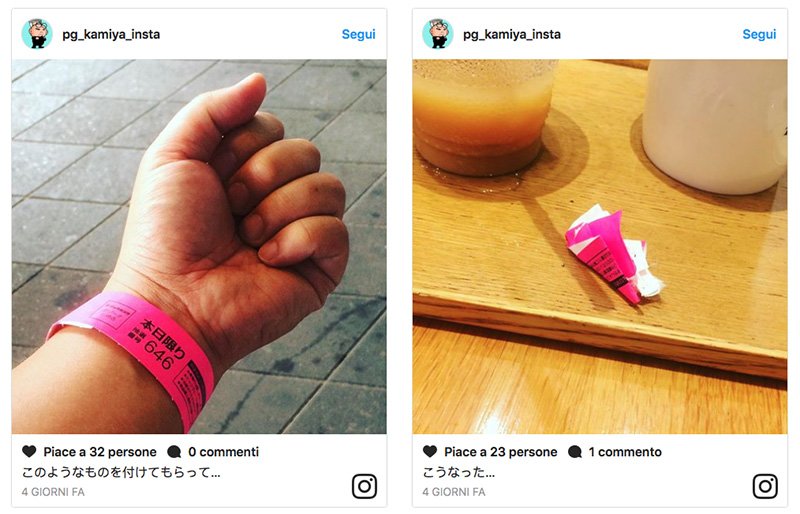Open pg_kamiya_insta username on left post
The width and height of the screenshot is (800, 514).
coord(111,35)
